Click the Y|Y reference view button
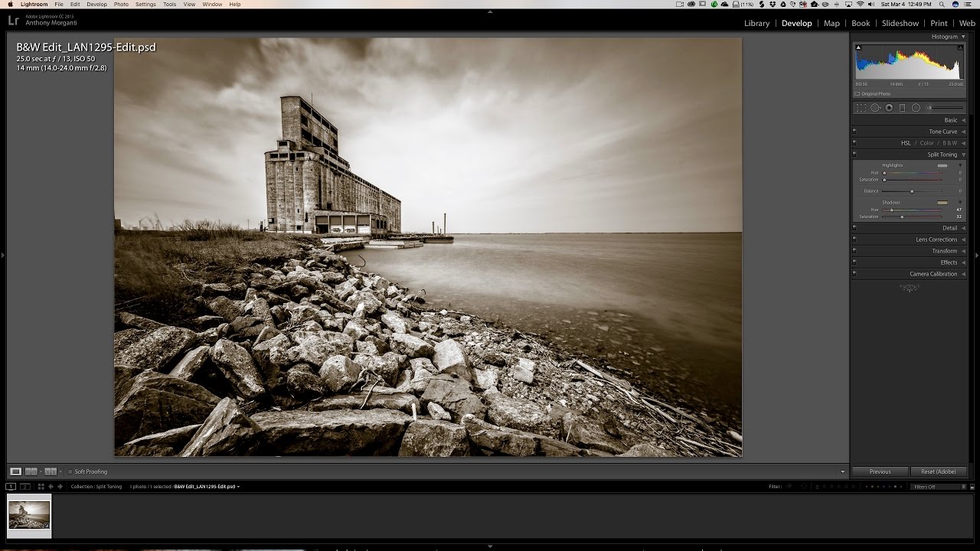 (51, 471)
